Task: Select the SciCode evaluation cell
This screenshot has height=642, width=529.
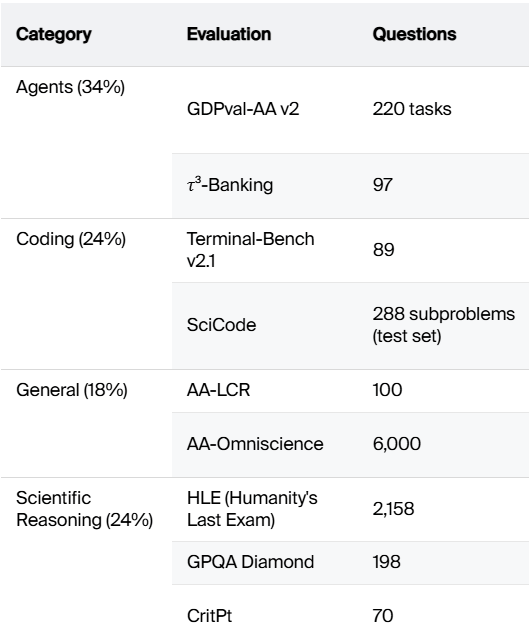Action: coord(221,325)
